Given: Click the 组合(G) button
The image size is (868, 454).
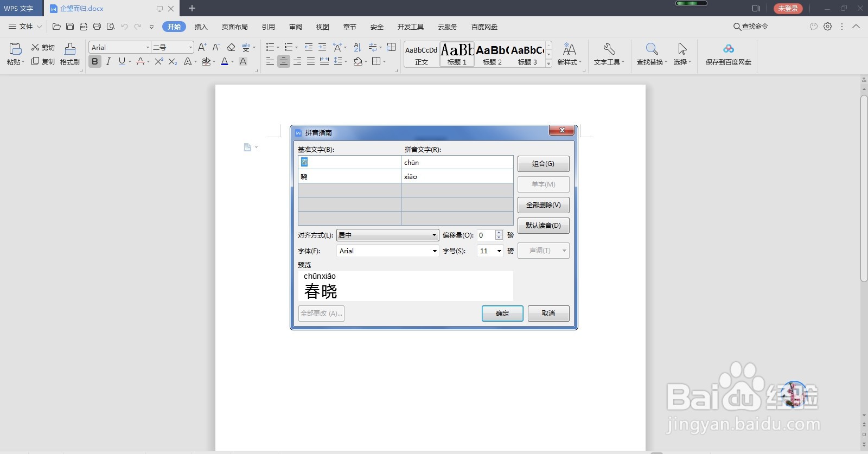Looking at the screenshot, I should pos(543,164).
